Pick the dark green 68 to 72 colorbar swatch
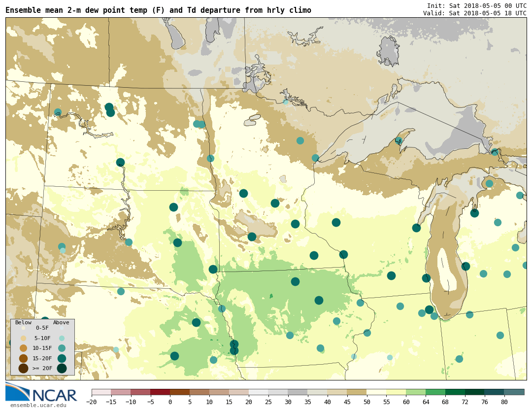 point(455,392)
